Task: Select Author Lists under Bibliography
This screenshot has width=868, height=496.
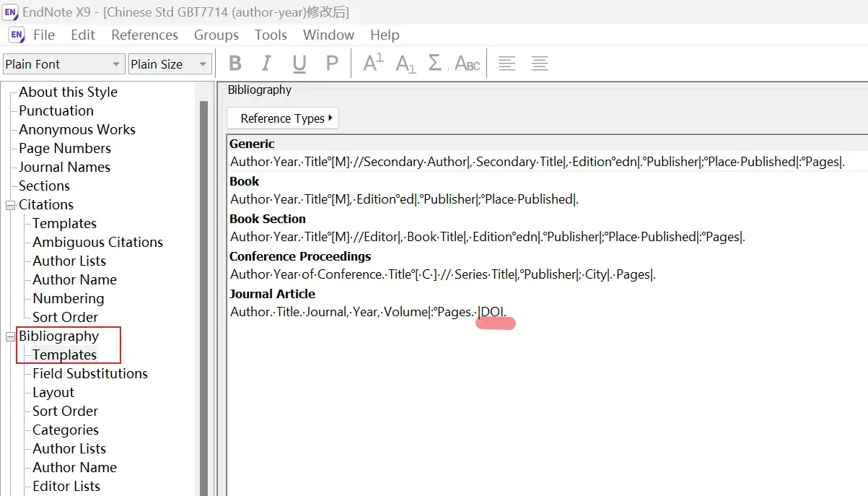Action: [x=69, y=448]
